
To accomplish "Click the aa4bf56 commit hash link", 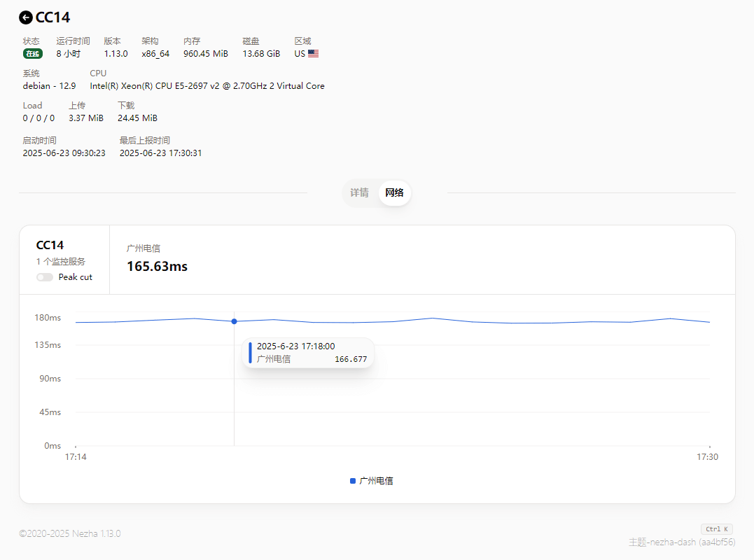I will coord(717,542).
